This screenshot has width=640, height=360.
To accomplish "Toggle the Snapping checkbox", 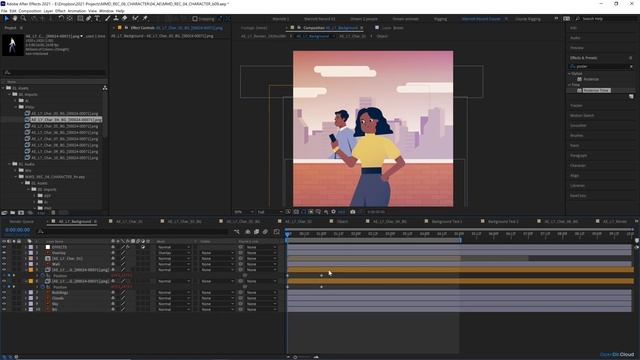I will (x=195, y=19).
